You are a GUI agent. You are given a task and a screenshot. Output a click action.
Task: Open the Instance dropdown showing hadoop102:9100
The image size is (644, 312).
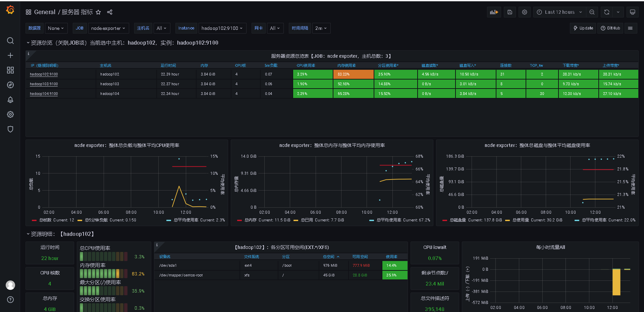pos(222,28)
